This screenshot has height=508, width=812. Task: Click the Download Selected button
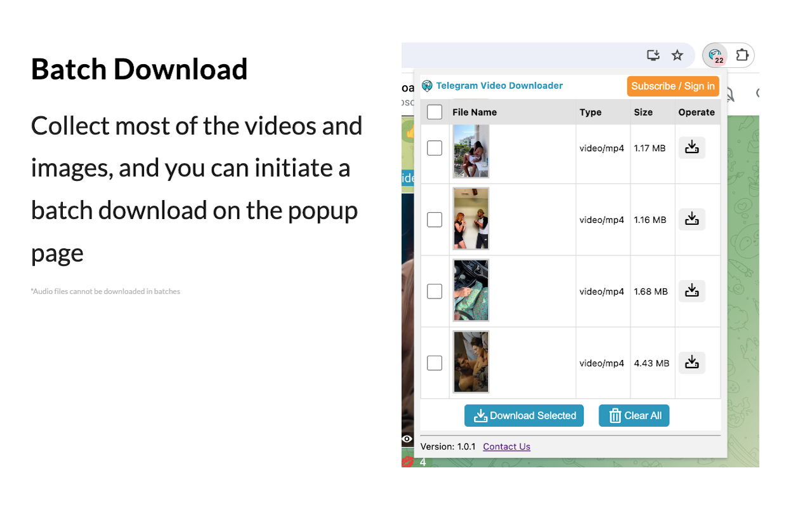tap(524, 415)
